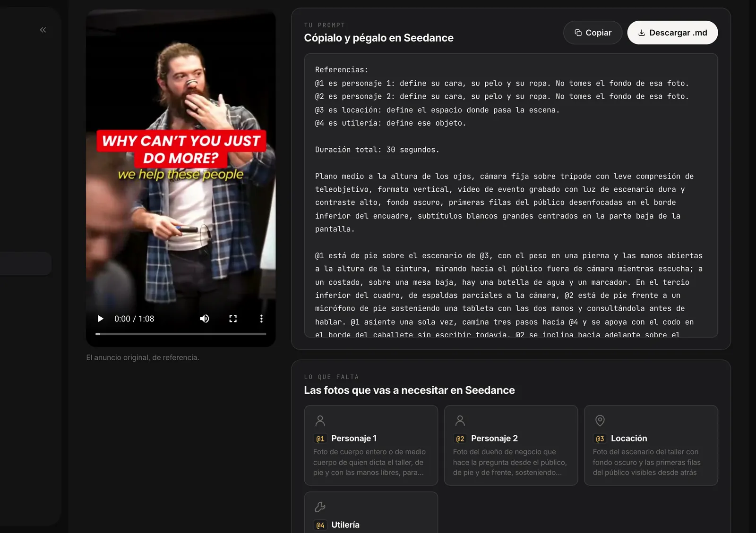Image resolution: width=756 pixels, height=533 pixels.
Task: Collapse the sidebar with the double chevron
Action: (43, 30)
